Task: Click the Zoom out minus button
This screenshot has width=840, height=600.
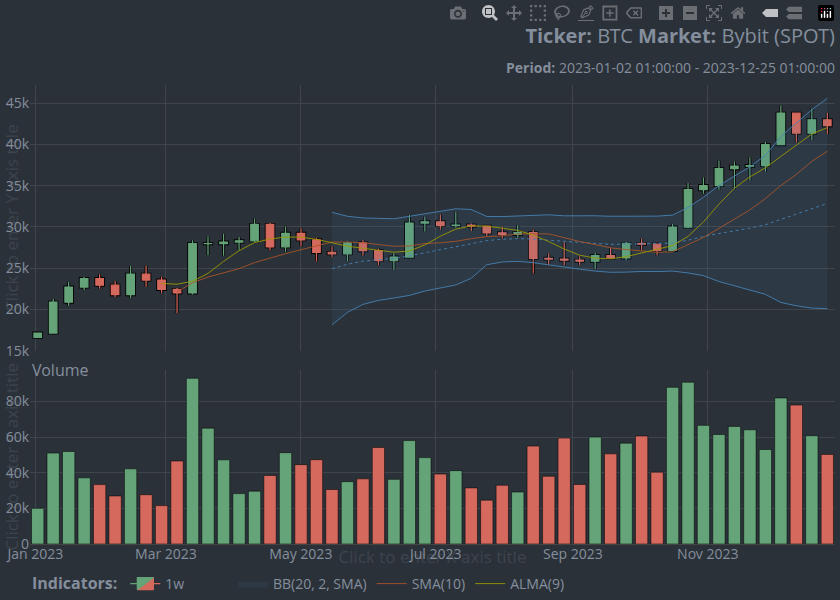Action: click(x=690, y=13)
